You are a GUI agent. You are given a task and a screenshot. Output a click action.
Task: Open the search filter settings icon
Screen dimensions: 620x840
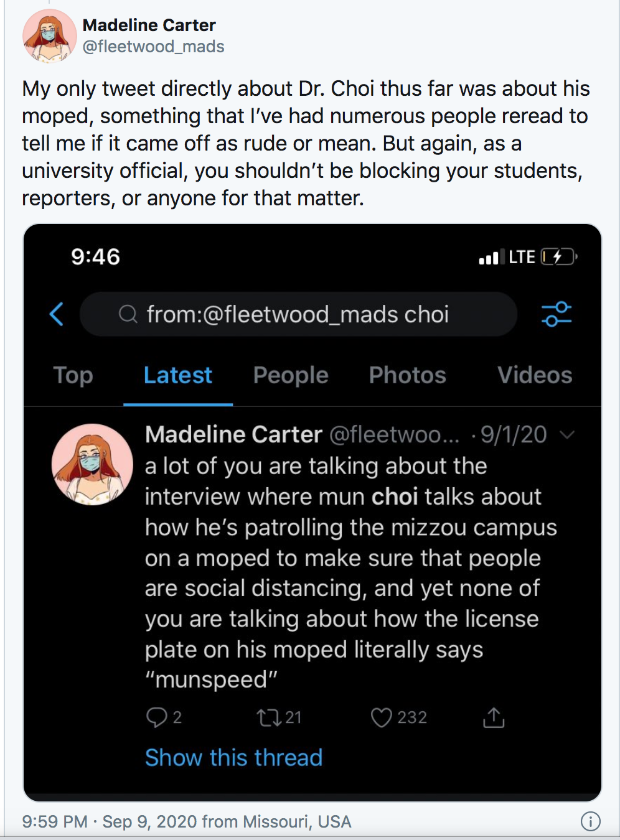(556, 314)
